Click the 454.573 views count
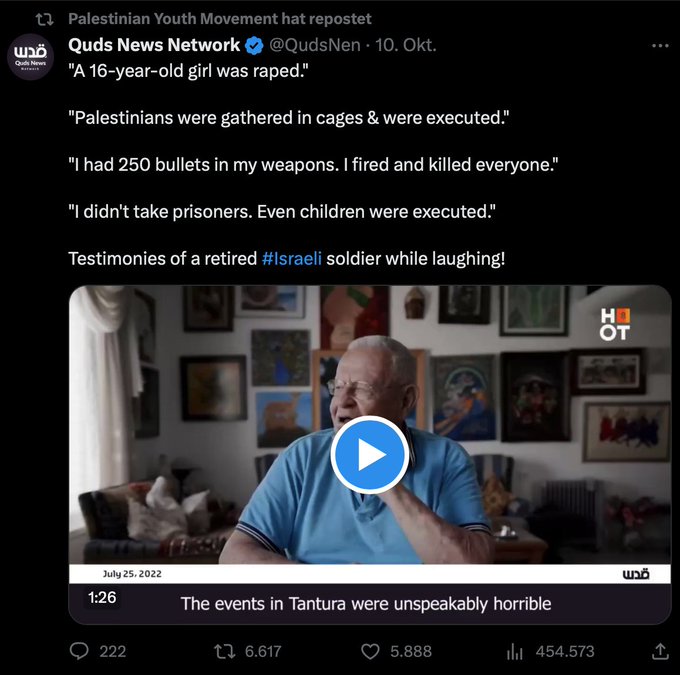 pos(565,651)
